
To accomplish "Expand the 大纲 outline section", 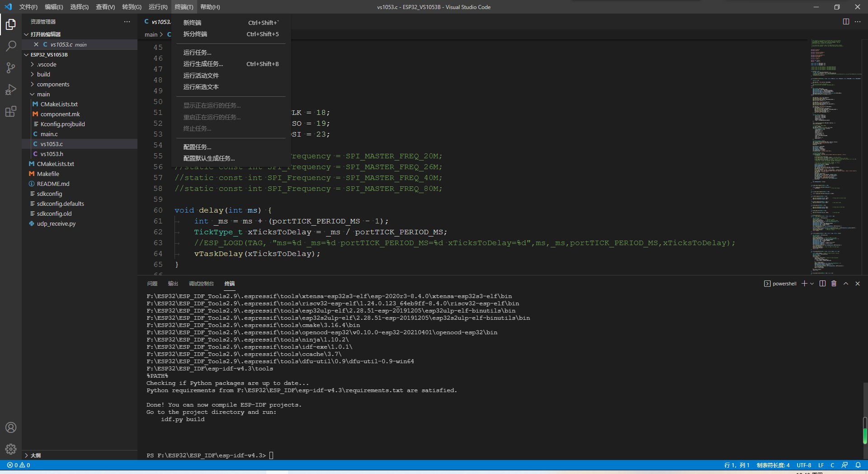I will (x=80, y=455).
